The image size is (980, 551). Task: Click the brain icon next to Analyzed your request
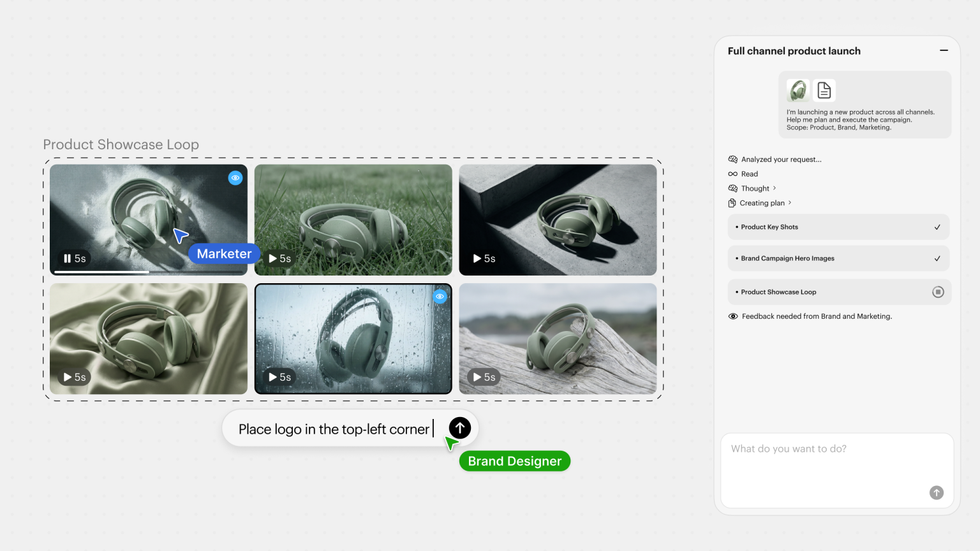(x=732, y=159)
